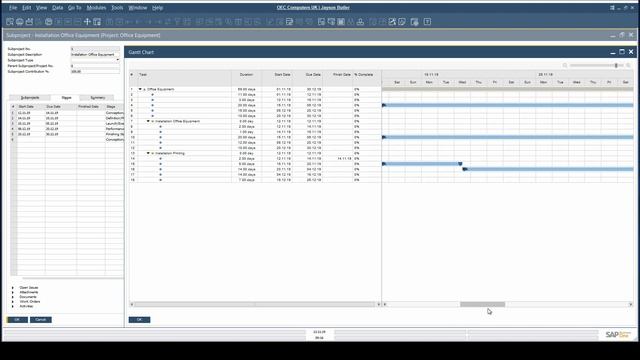640x360 pixels.
Task: Open Print Preview from the toolbar
Action: coord(10,22)
